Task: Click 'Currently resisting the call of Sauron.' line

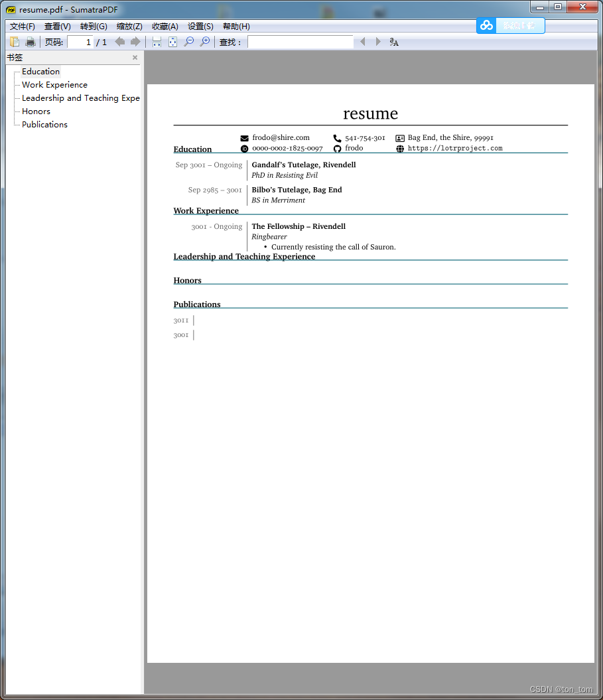Action: pyautogui.click(x=334, y=247)
